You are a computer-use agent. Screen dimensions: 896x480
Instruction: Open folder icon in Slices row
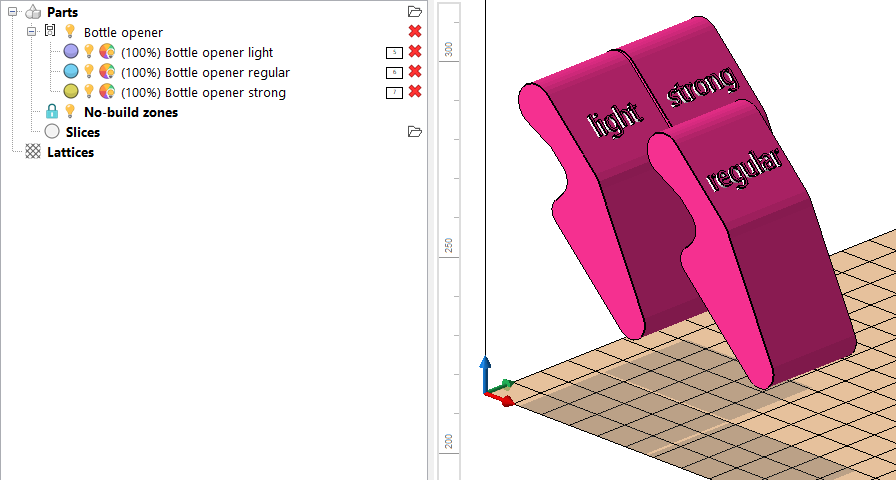(x=414, y=132)
